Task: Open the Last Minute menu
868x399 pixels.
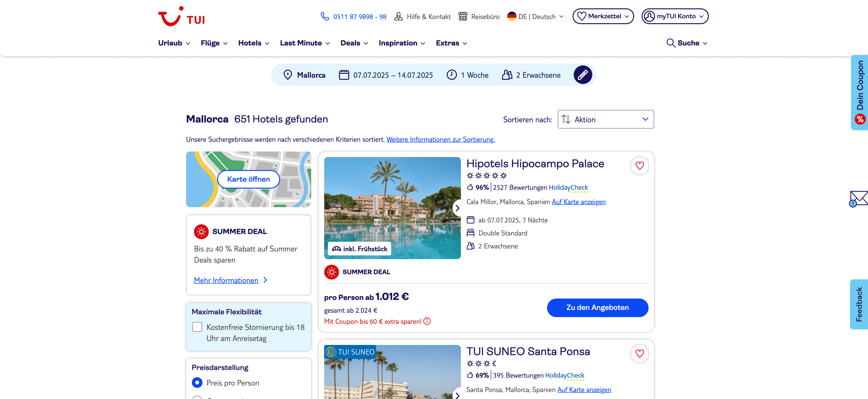Action: (x=304, y=43)
